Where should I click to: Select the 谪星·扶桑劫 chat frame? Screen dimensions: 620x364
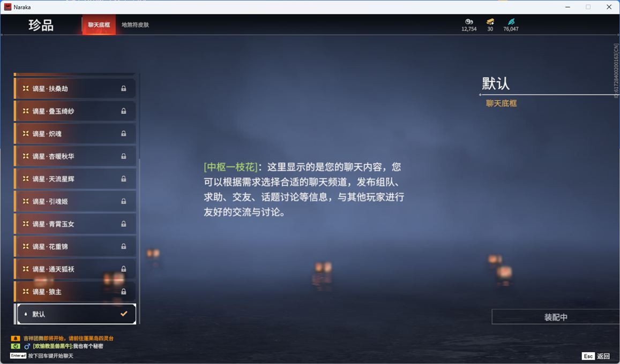coord(76,88)
